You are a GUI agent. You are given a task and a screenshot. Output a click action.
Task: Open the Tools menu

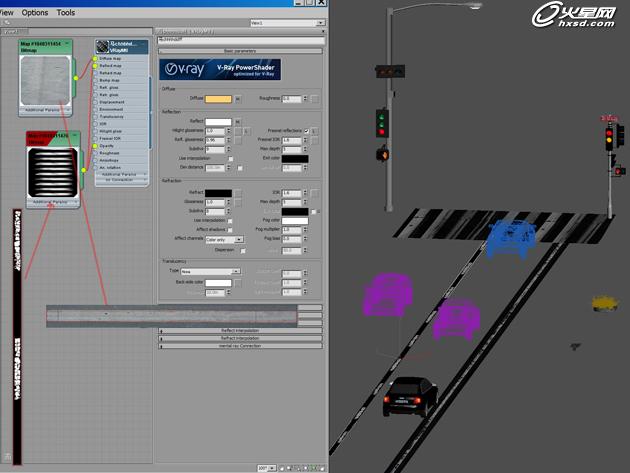click(66, 13)
